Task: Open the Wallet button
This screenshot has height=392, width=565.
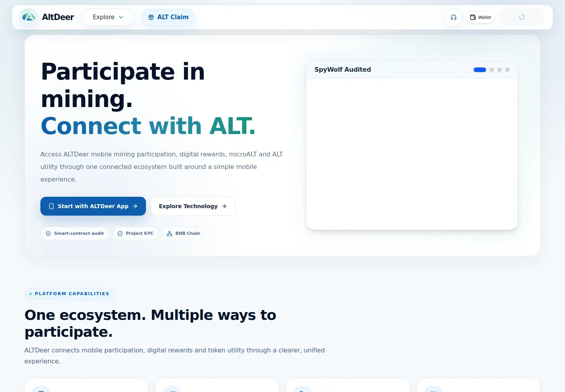Action: tap(481, 17)
